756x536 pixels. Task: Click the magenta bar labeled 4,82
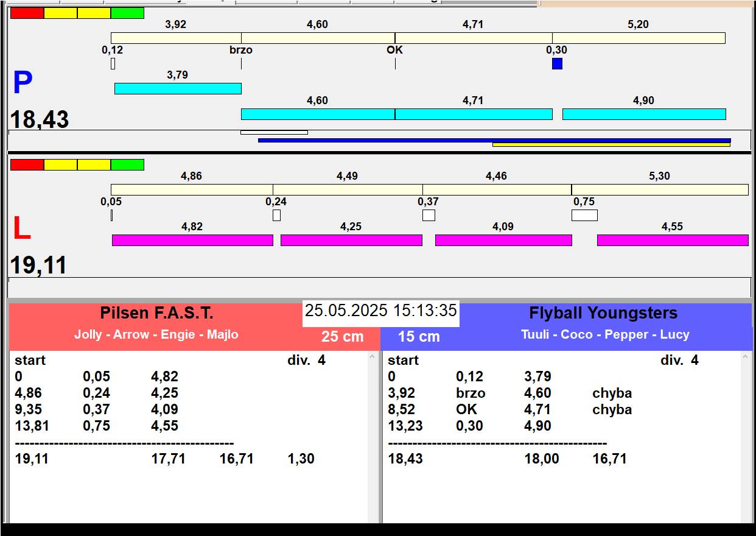point(192,240)
